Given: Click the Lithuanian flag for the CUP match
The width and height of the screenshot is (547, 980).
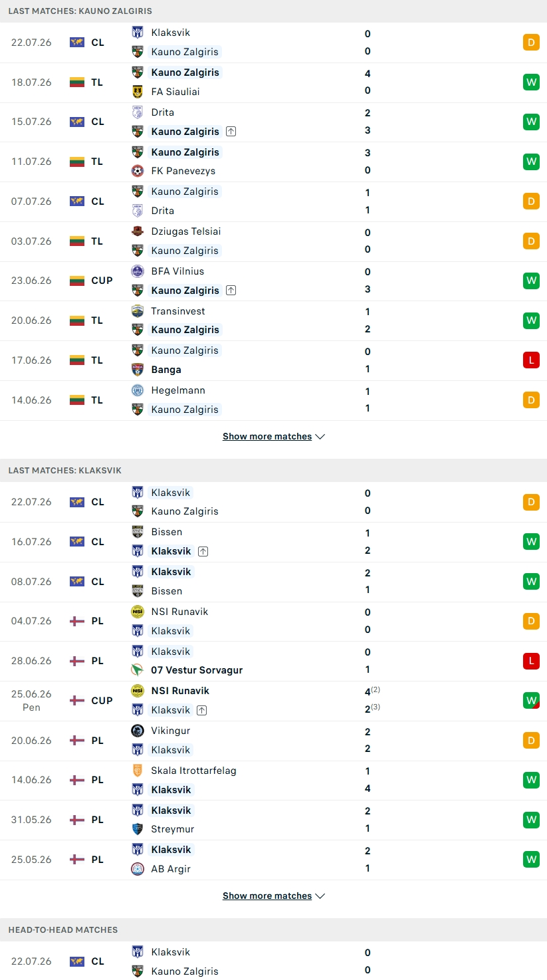Looking at the screenshot, I should (x=77, y=281).
